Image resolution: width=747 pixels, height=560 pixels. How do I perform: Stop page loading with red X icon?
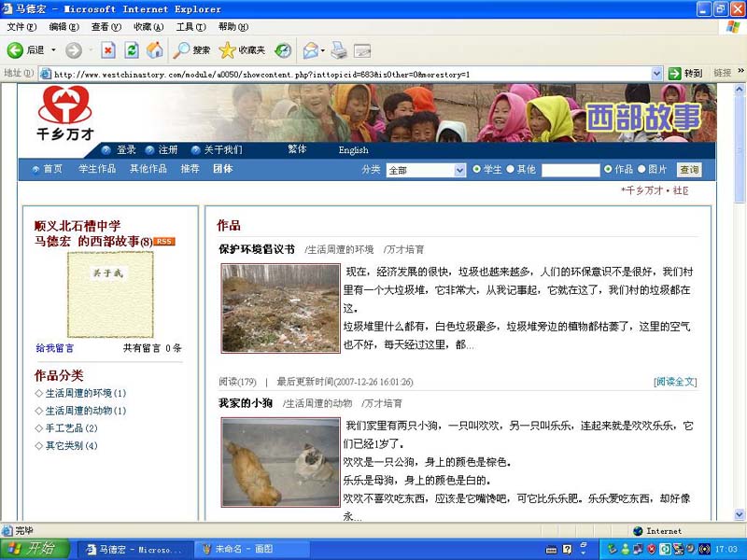pos(108,50)
